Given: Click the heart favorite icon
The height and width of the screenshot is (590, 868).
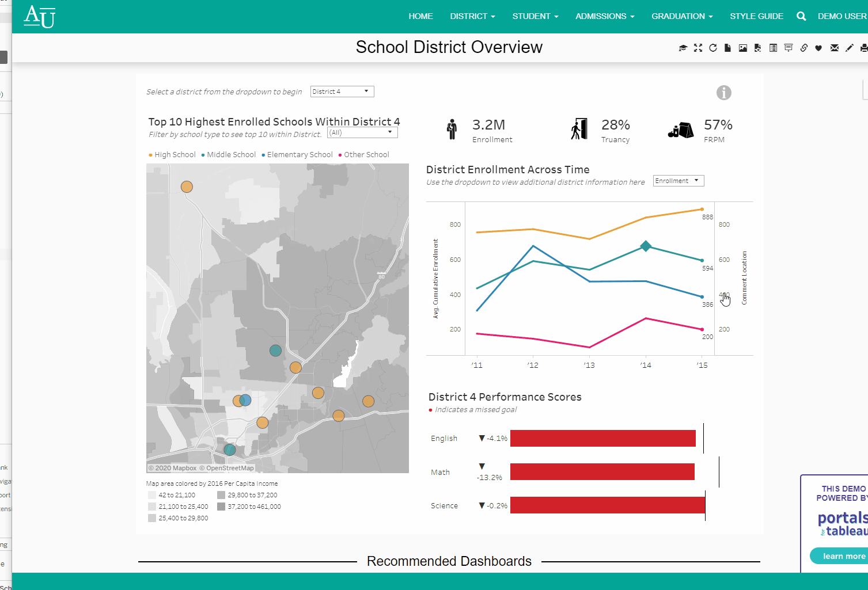Looking at the screenshot, I should (818, 48).
